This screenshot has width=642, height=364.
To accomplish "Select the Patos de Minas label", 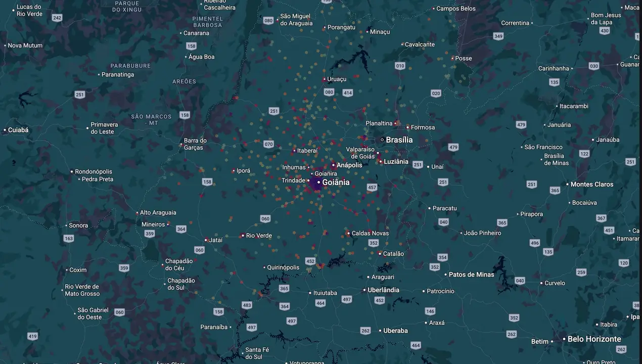I will (x=472, y=275).
